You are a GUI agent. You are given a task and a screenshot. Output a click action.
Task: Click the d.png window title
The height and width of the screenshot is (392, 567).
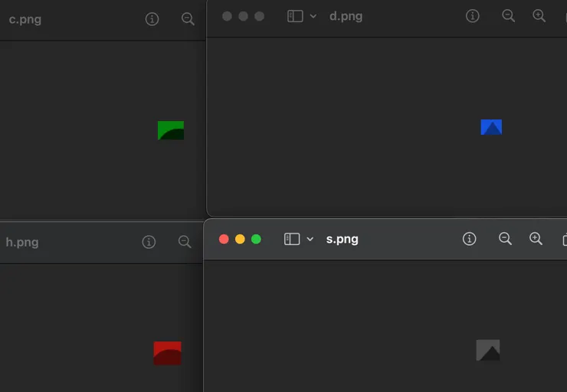(346, 16)
